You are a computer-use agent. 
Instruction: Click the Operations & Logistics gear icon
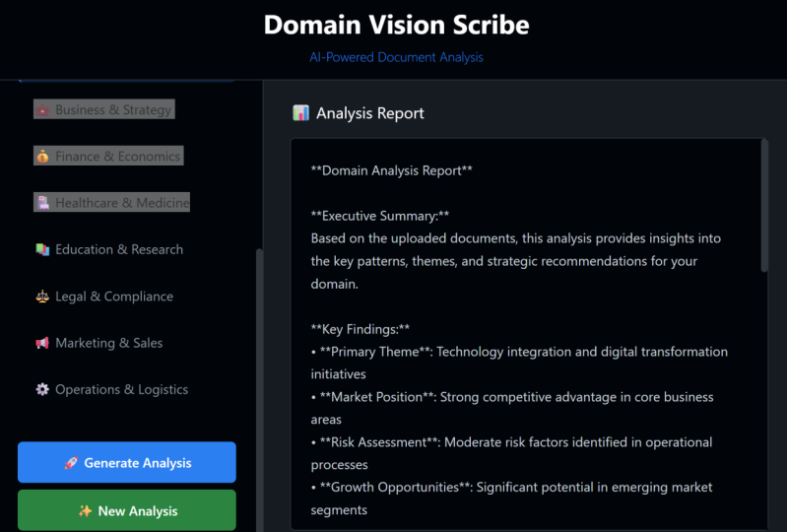(42, 389)
